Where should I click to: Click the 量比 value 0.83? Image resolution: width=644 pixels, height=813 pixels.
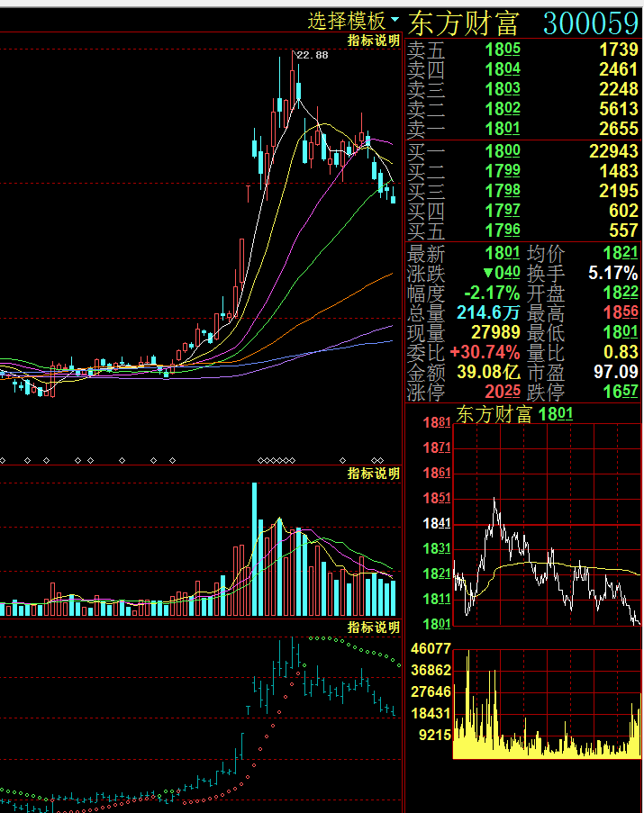click(x=621, y=353)
